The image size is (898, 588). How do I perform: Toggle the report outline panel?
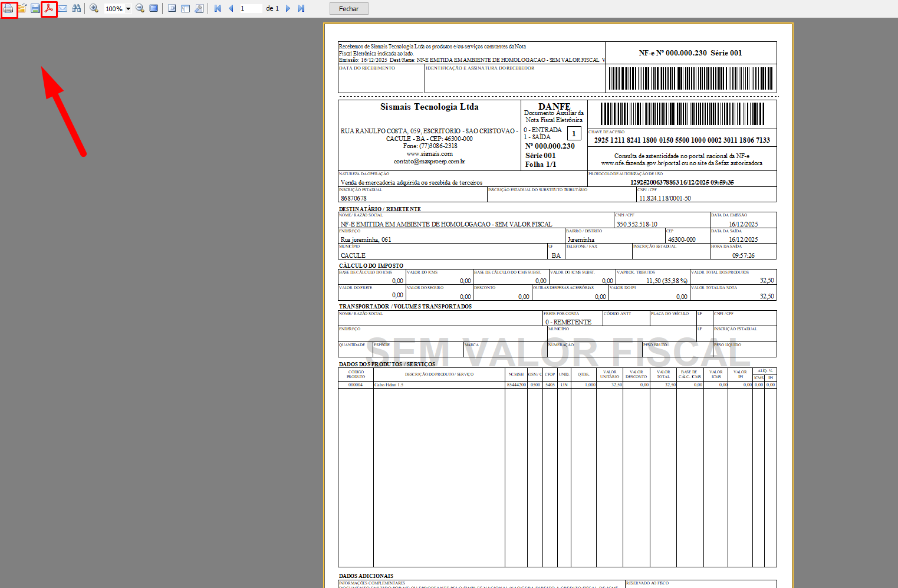pos(172,9)
